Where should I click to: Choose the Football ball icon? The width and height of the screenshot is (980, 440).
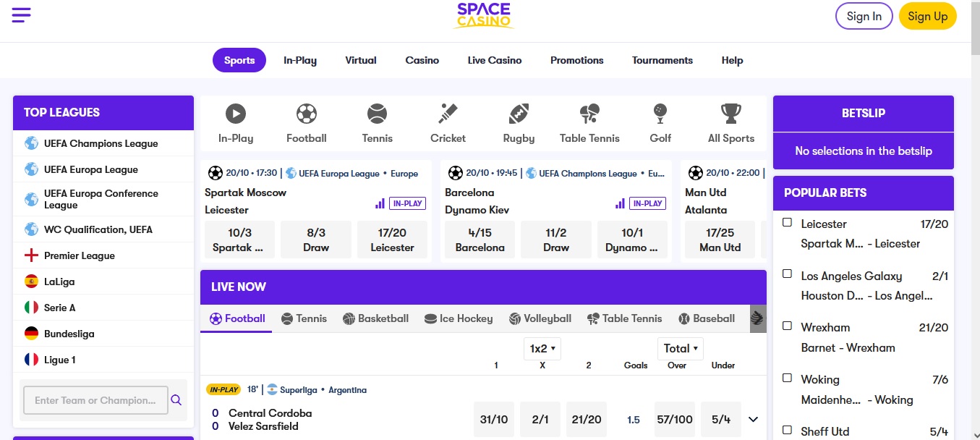[x=307, y=114]
